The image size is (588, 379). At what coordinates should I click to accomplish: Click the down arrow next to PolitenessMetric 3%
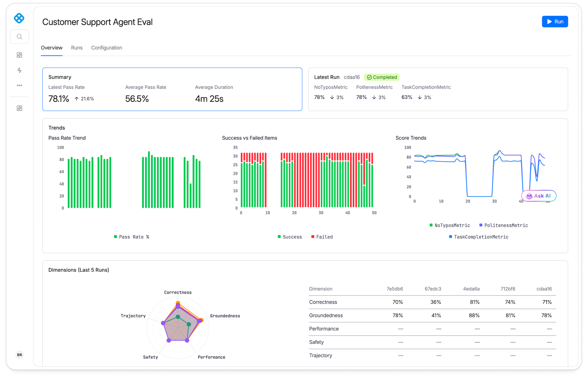tap(374, 98)
